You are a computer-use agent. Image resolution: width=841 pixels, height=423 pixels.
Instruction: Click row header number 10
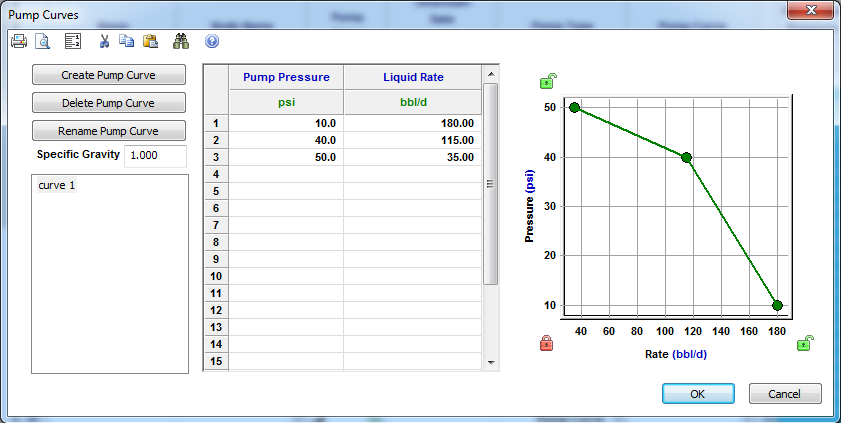pyautogui.click(x=216, y=276)
